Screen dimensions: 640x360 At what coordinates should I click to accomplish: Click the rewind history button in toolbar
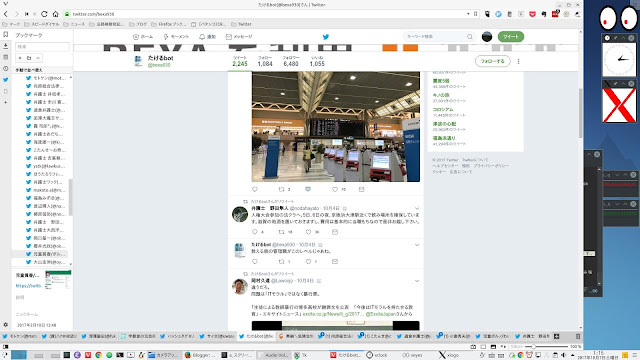click(27, 14)
